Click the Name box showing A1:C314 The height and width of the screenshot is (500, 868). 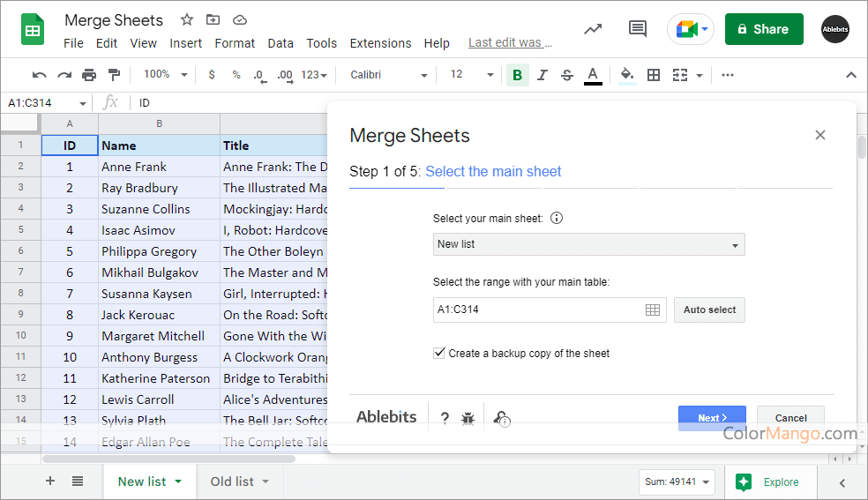tap(47, 103)
